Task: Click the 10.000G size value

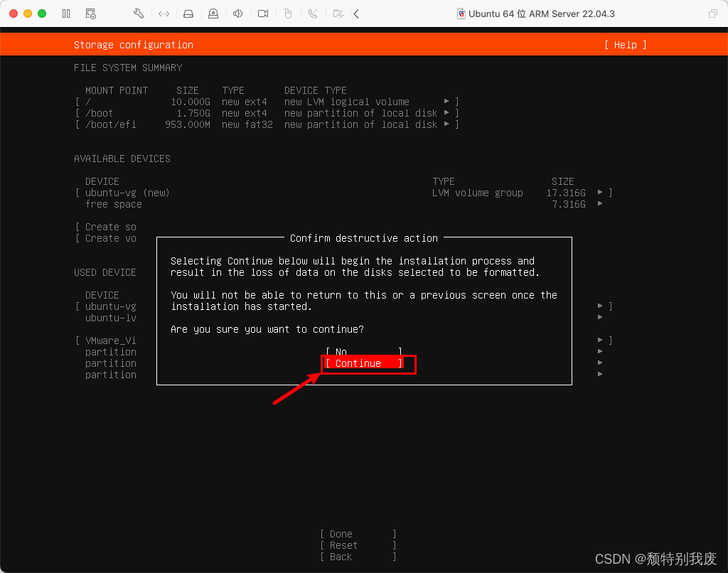Action: point(191,102)
